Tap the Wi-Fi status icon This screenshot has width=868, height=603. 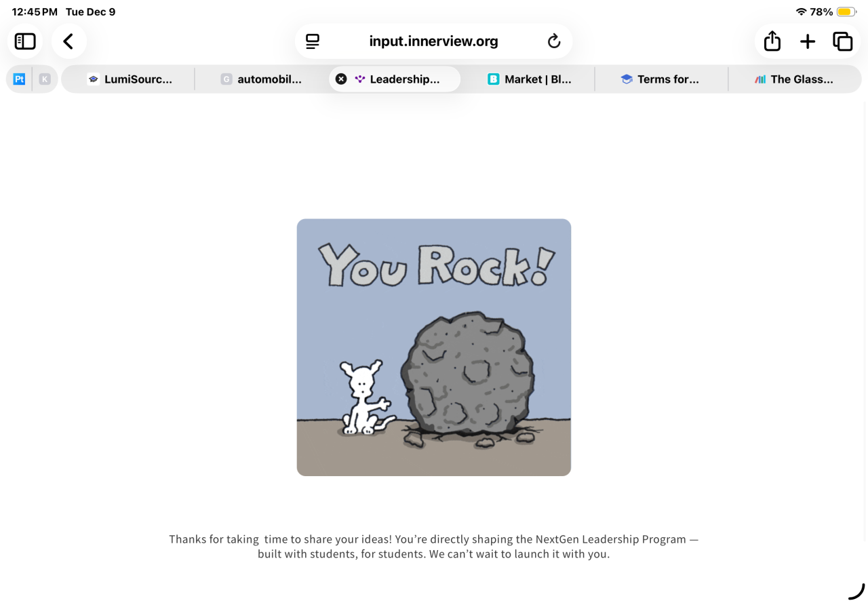pos(801,12)
